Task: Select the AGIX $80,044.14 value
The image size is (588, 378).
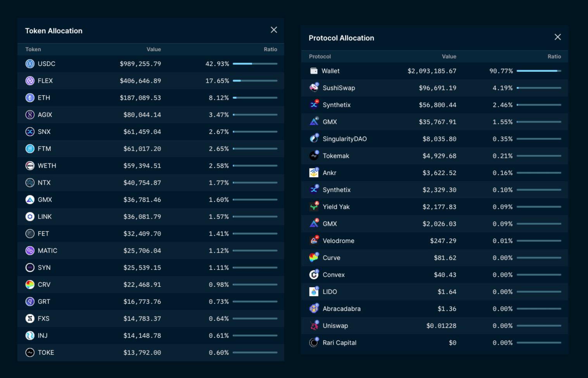Action: tap(142, 114)
